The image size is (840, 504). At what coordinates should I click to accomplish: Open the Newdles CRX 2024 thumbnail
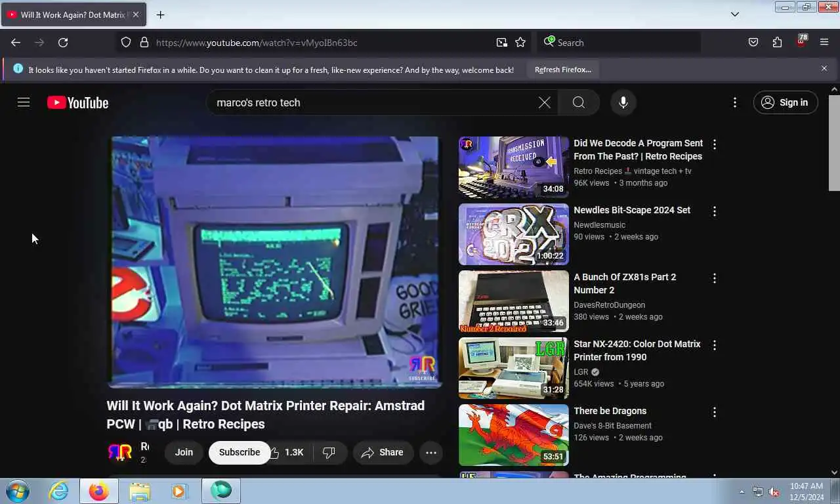click(x=514, y=234)
